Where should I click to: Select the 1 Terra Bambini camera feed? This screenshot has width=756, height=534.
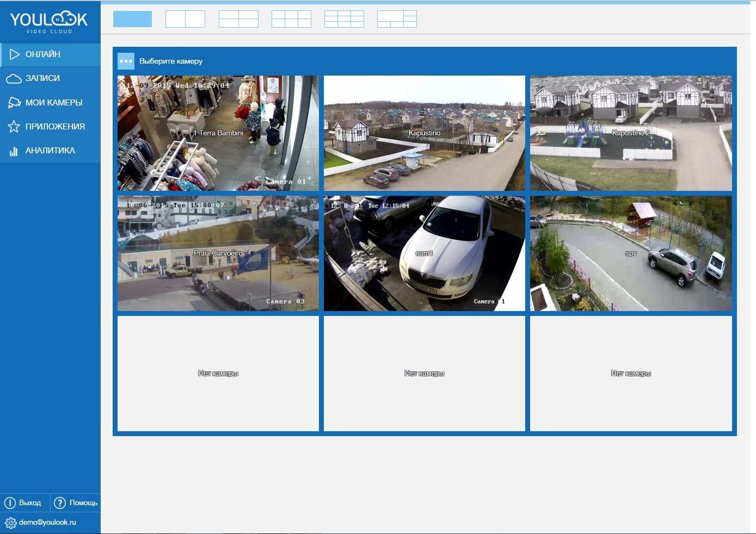218,133
